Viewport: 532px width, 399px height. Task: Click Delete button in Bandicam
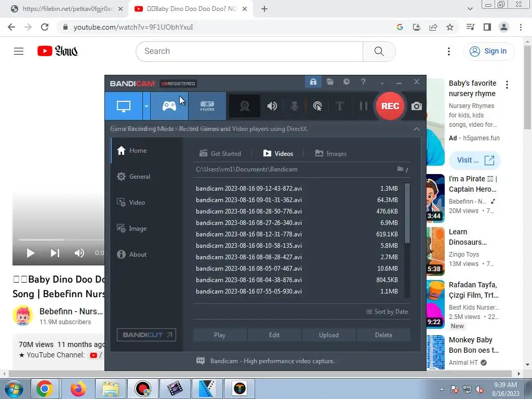(383, 335)
